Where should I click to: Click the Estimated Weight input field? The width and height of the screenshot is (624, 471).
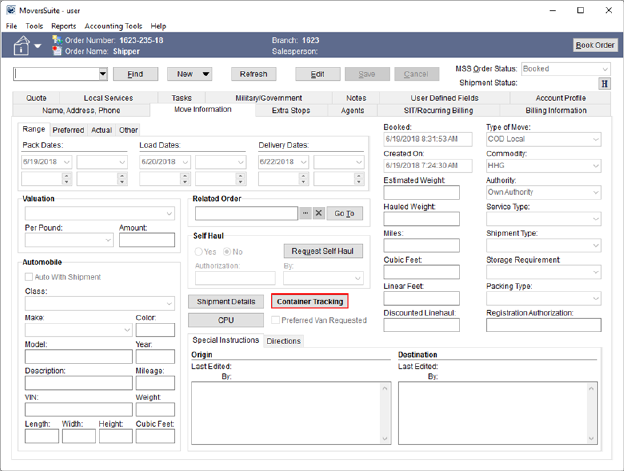coord(421,192)
